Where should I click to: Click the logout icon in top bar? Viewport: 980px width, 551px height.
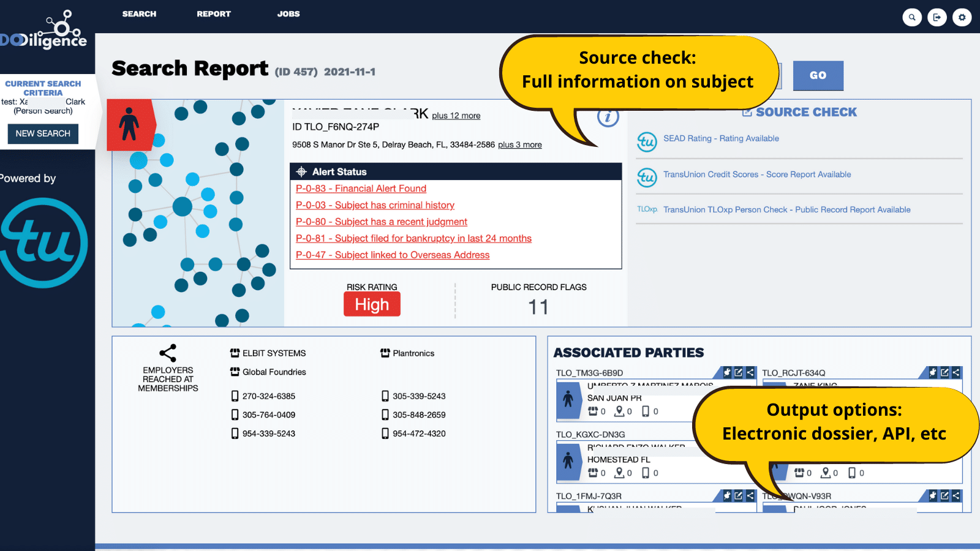tap(937, 17)
